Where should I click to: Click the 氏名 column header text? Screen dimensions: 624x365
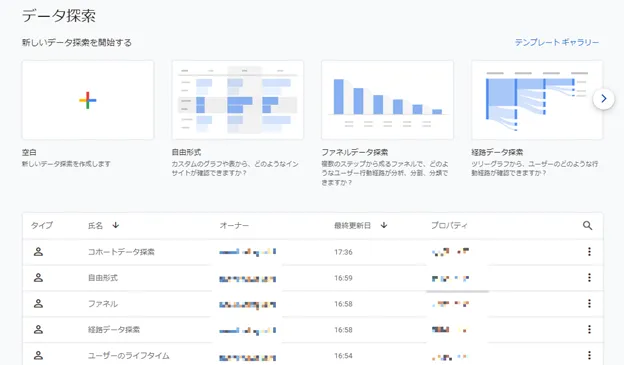point(95,225)
